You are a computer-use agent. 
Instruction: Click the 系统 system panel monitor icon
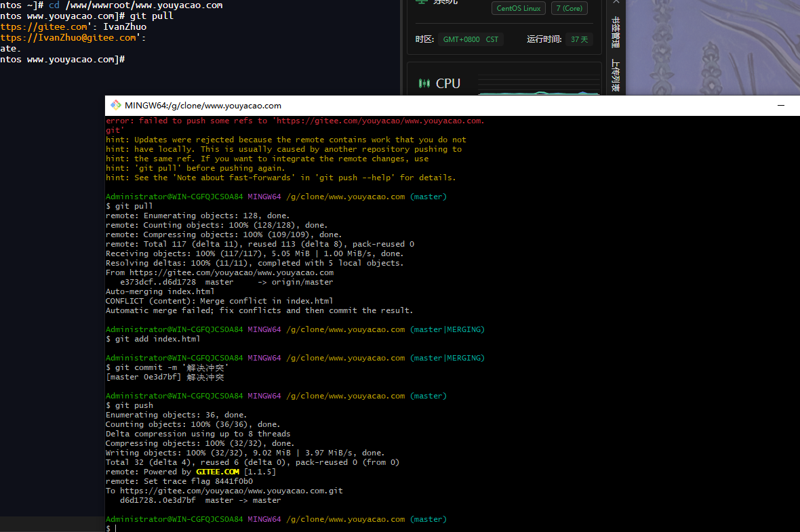pos(421,3)
